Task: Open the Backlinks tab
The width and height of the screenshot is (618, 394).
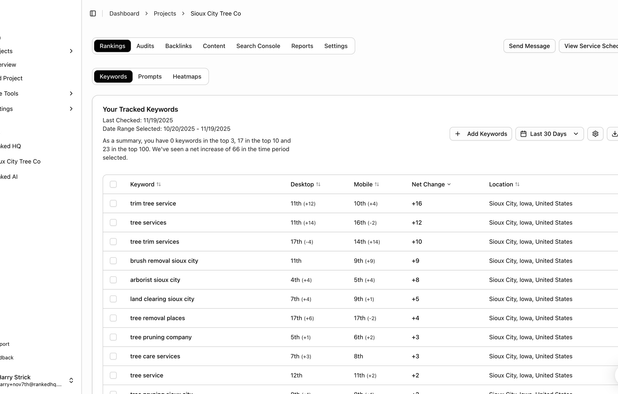Action: (x=178, y=46)
